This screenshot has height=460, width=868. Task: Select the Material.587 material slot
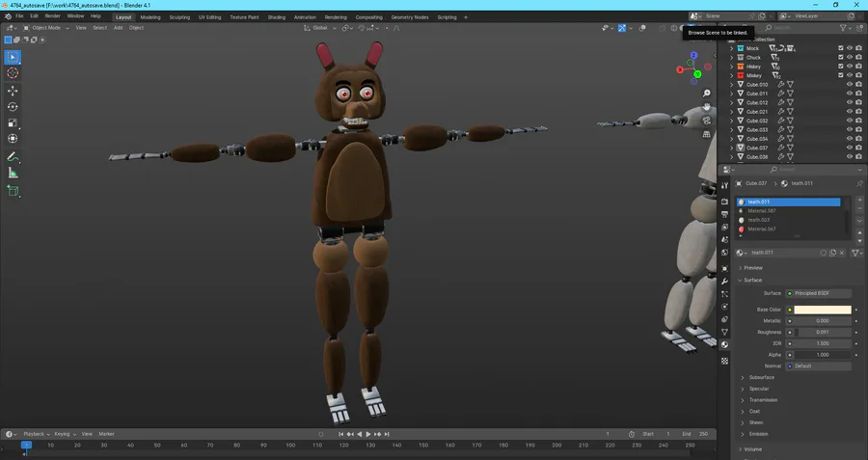pyautogui.click(x=788, y=211)
